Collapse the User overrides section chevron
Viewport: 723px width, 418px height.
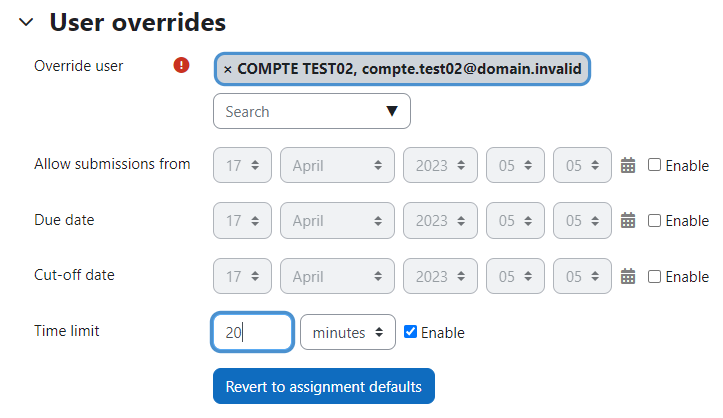[26, 22]
